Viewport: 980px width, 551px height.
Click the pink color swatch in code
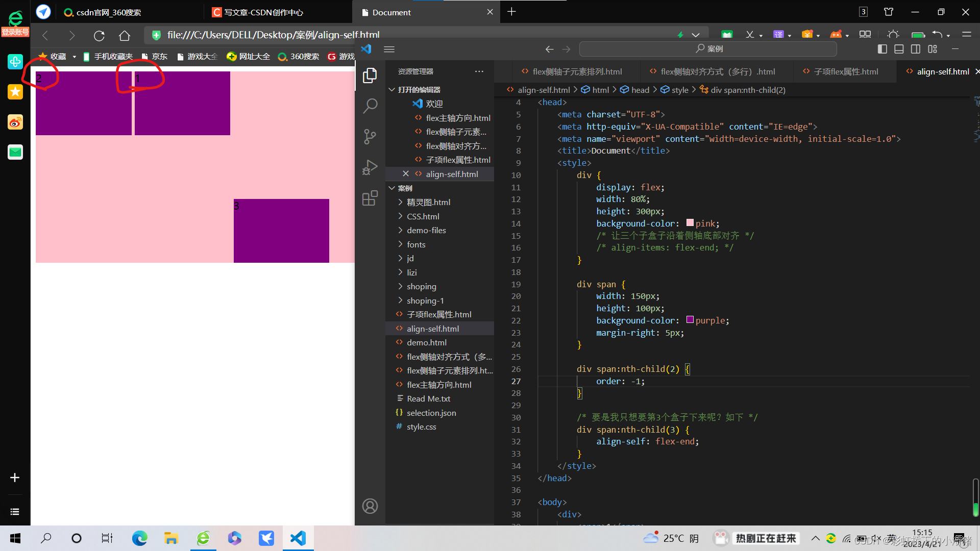click(x=690, y=223)
